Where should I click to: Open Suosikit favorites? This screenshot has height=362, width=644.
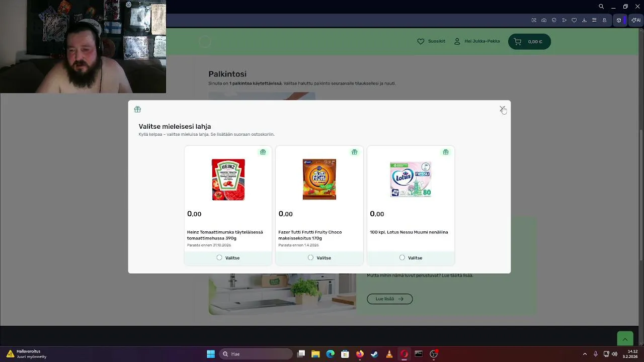point(431,41)
